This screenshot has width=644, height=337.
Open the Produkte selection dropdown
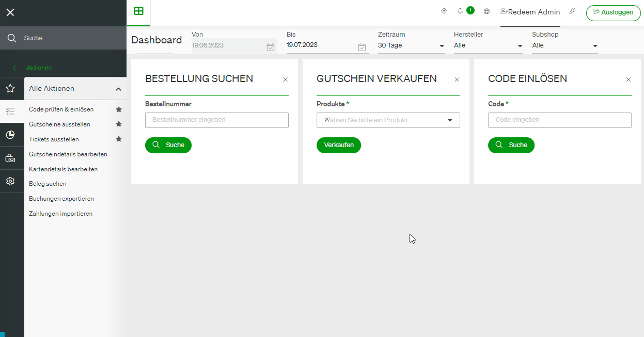388,120
